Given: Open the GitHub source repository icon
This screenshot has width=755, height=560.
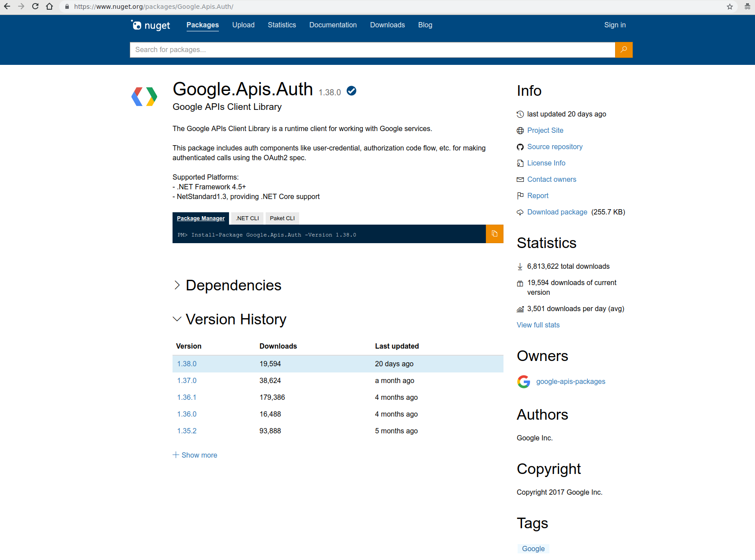Looking at the screenshot, I should [x=520, y=147].
